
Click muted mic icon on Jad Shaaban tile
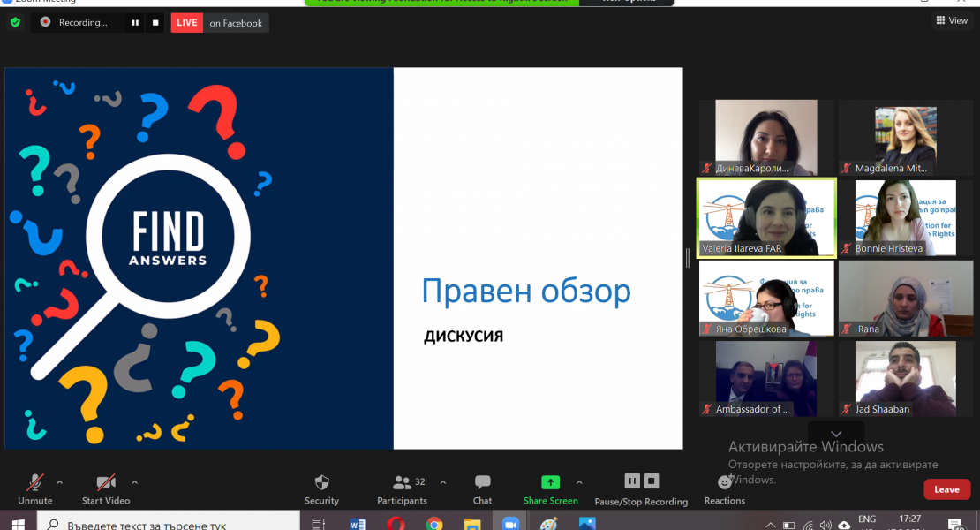(847, 409)
